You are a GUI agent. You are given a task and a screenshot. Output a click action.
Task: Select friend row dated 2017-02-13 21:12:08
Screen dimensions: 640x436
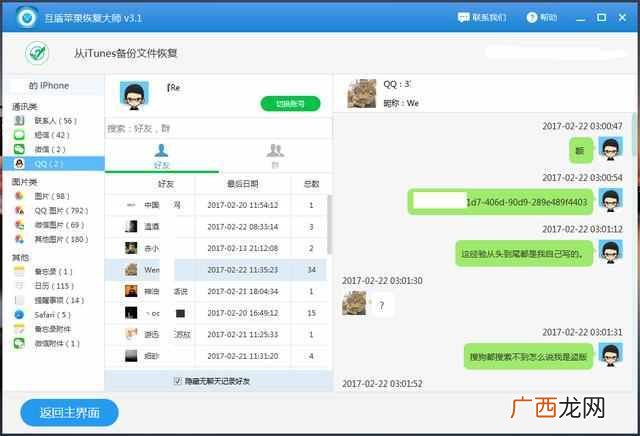coord(216,248)
